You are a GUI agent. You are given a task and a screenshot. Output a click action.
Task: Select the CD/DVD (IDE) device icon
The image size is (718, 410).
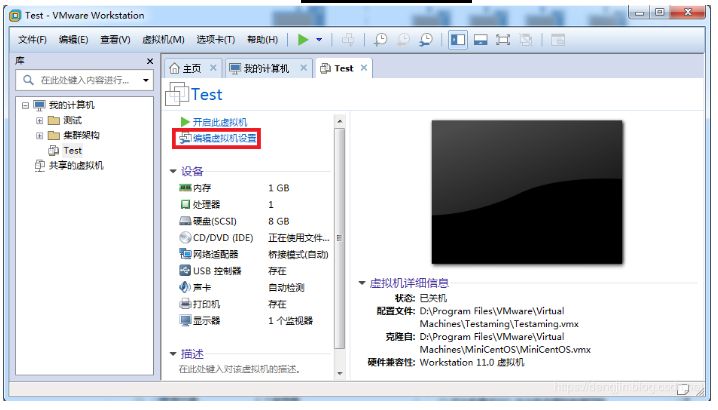tap(185, 237)
